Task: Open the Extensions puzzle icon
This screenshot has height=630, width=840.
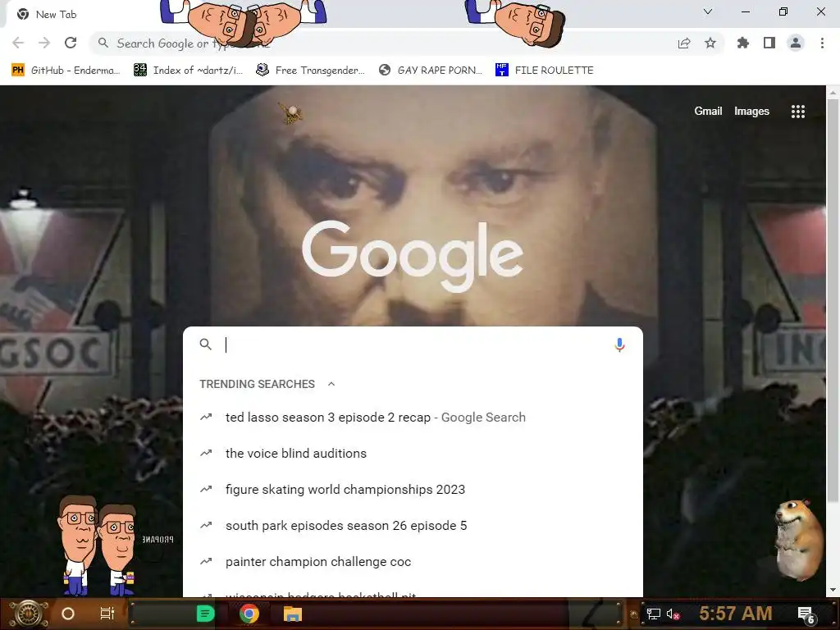Action: [743, 43]
